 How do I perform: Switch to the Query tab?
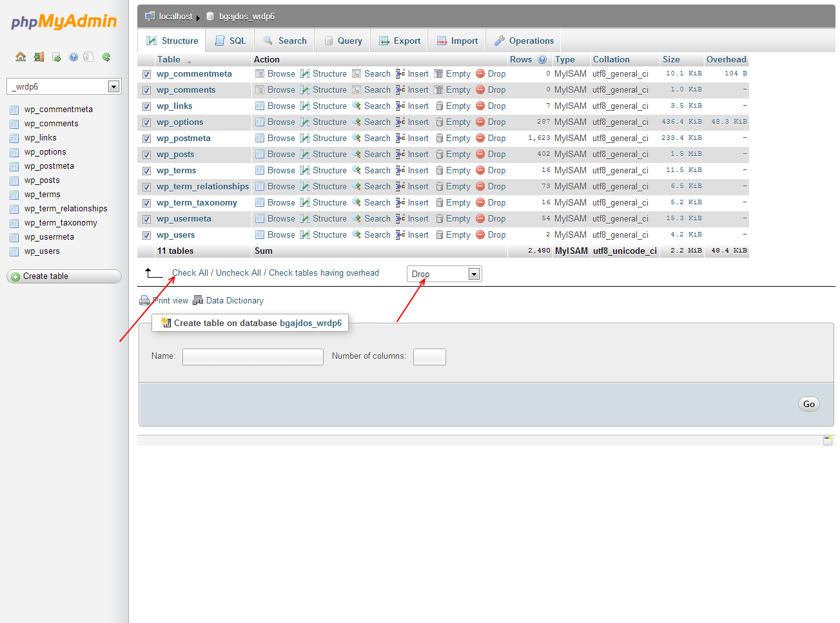[343, 41]
